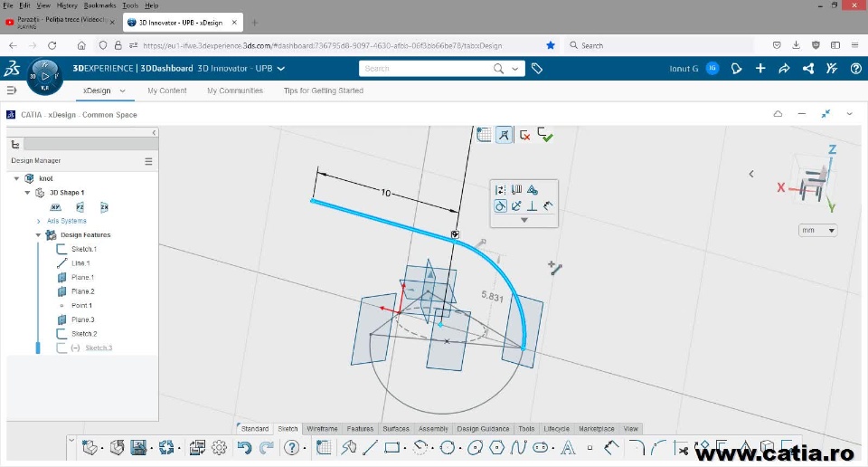Collapse the Design Features node
868x467 pixels.
[x=38, y=235]
